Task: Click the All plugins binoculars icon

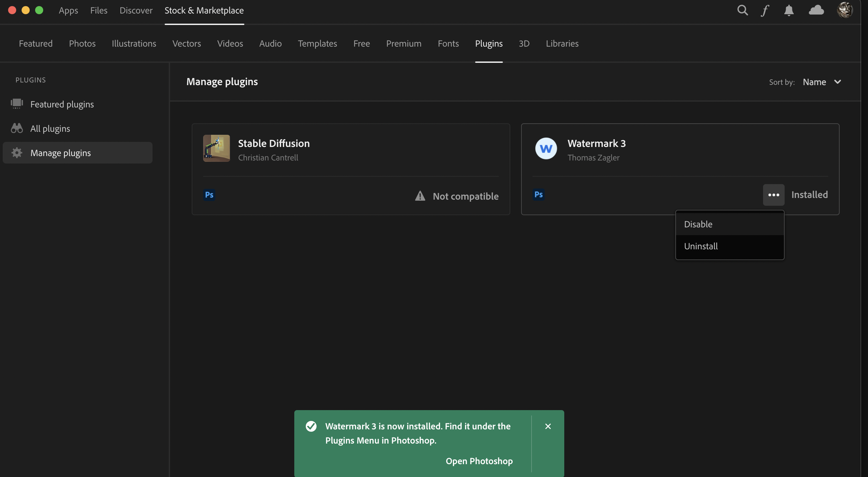Action: (17, 128)
